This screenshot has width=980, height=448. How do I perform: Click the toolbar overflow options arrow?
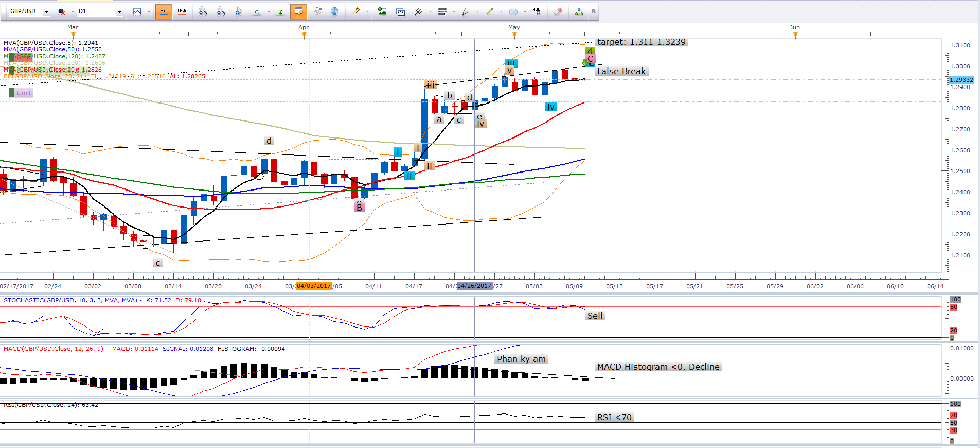tap(594, 11)
